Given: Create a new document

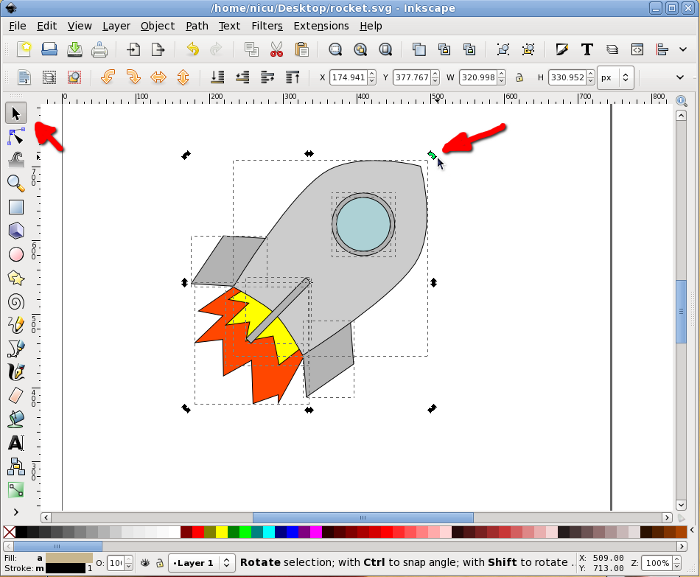Looking at the screenshot, I should (24, 49).
